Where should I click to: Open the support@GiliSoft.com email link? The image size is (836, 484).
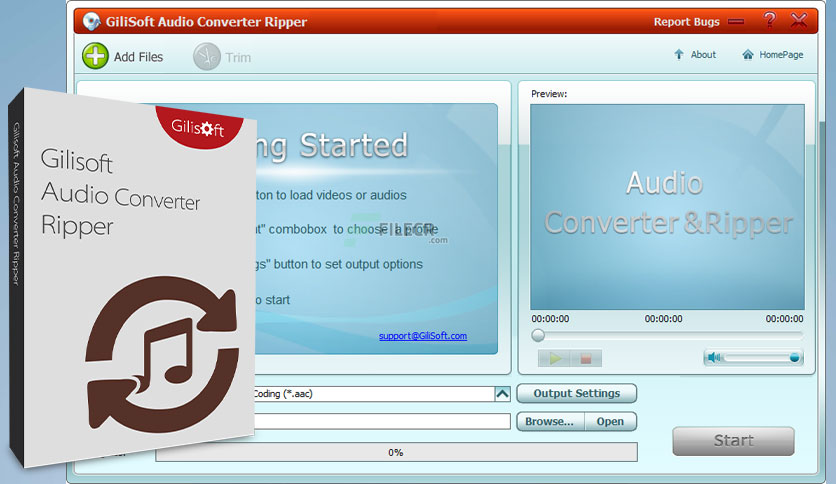pos(423,336)
